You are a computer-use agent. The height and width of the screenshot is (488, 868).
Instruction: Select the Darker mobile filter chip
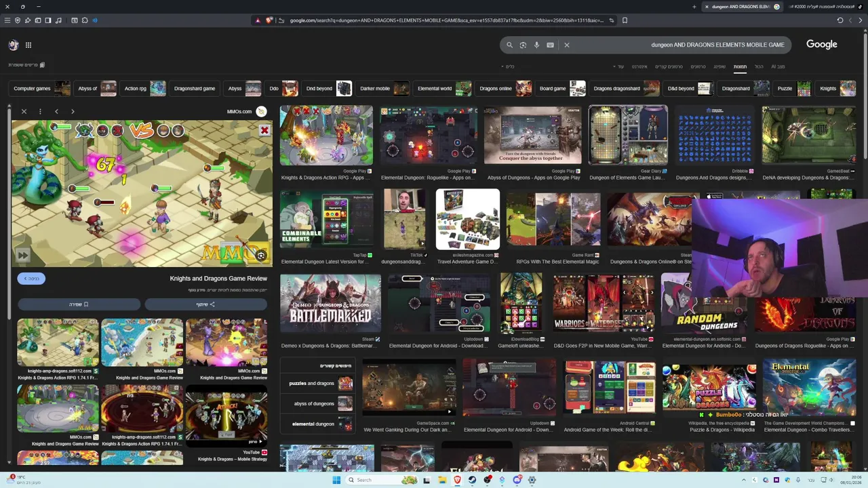[384, 88]
